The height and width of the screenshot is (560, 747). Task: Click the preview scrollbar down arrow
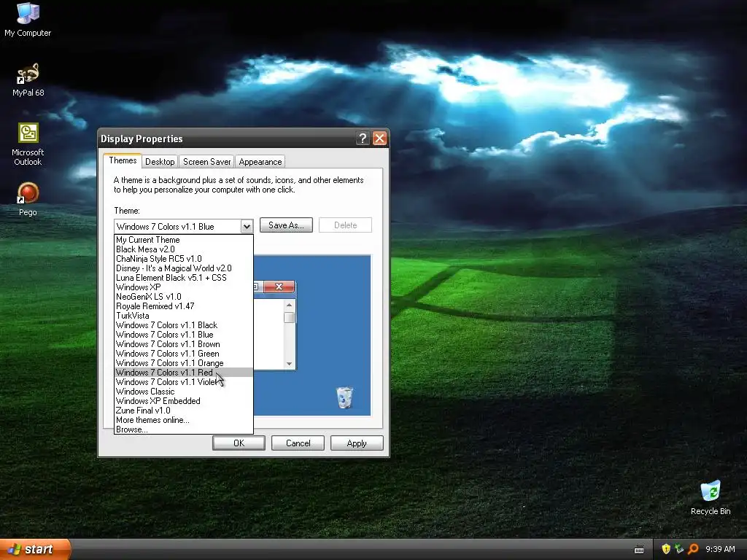point(289,364)
